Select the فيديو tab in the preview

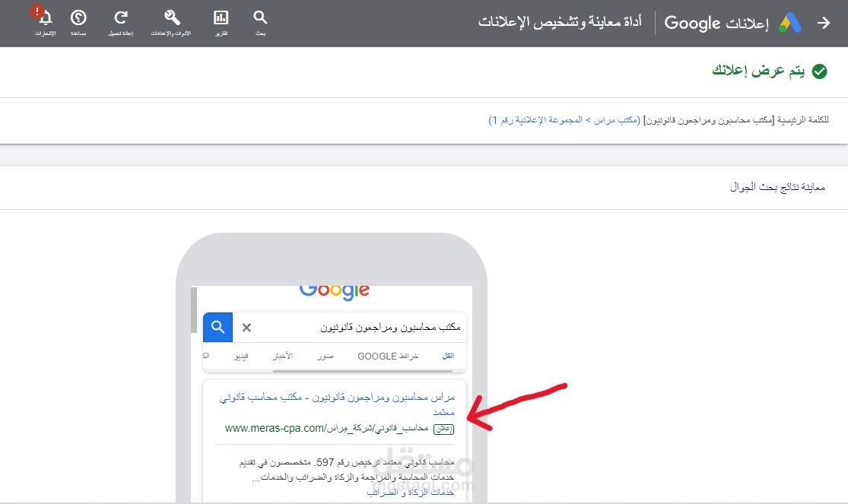pyautogui.click(x=241, y=356)
